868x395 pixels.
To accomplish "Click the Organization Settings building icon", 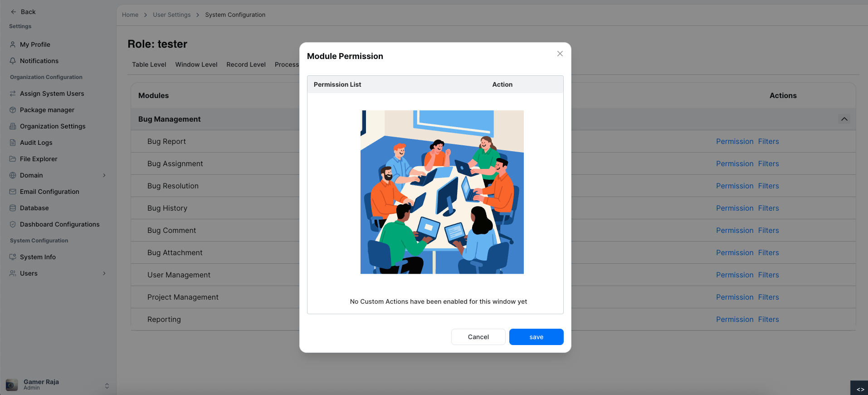I will (13, 126).
